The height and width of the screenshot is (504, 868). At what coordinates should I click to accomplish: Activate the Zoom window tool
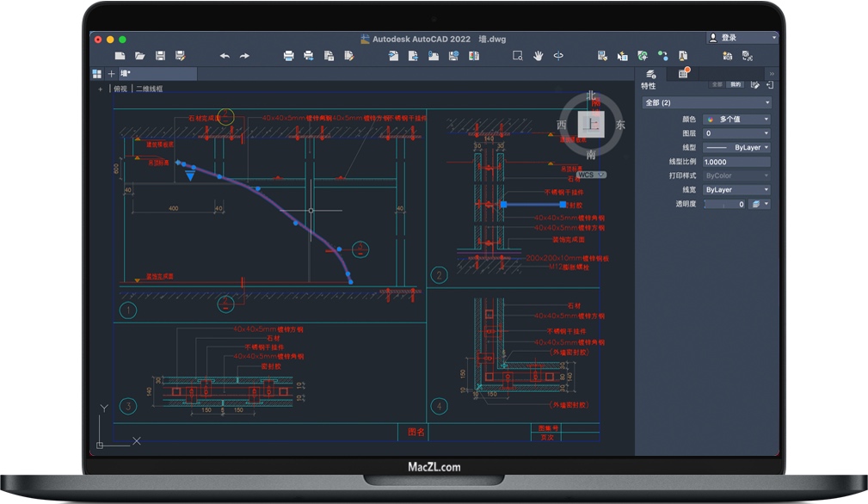click(x=518, y=56)
